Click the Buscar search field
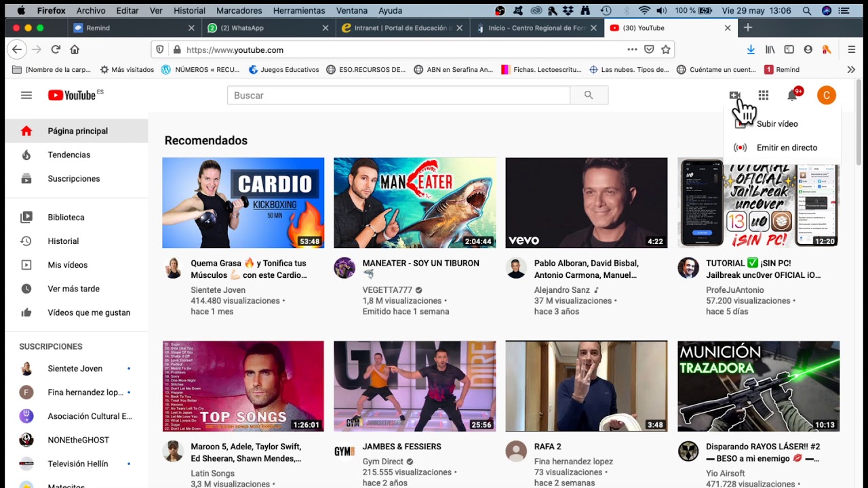 coord(399,96)
